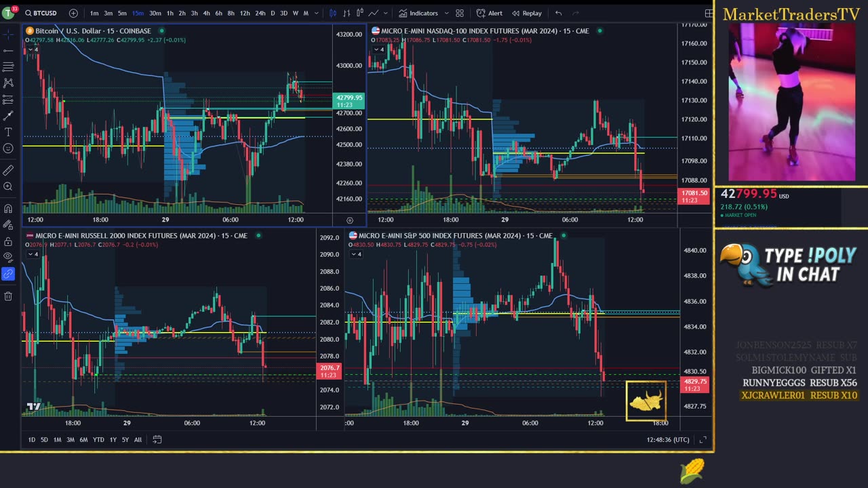Select the brush drawing tool
The height and width of the screenshot is (488, 868).
click(8, 115)
